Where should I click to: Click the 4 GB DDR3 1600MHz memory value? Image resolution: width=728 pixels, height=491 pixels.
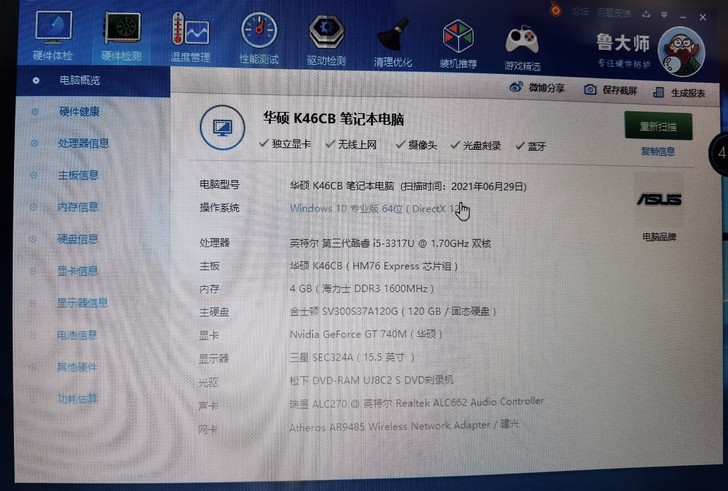(x=362, y=289)
